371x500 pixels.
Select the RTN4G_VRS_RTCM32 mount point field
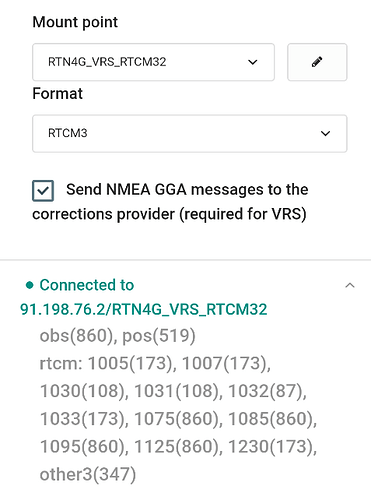click(153, 62)
